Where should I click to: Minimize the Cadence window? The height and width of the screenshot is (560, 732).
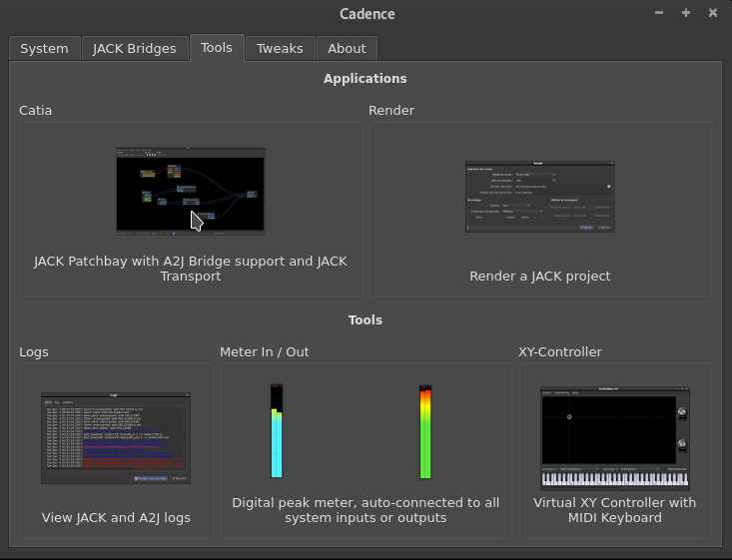pyautogui.click(x=659, y=13)
